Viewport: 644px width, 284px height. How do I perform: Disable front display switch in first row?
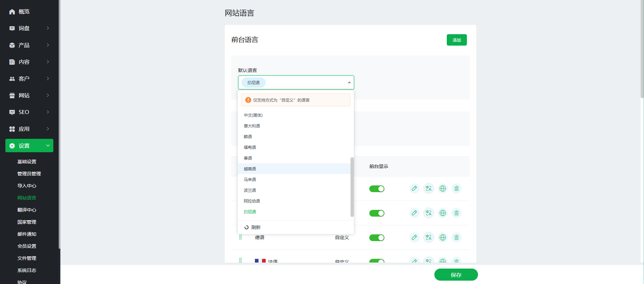pyautogui.click(x=377, y=189)
